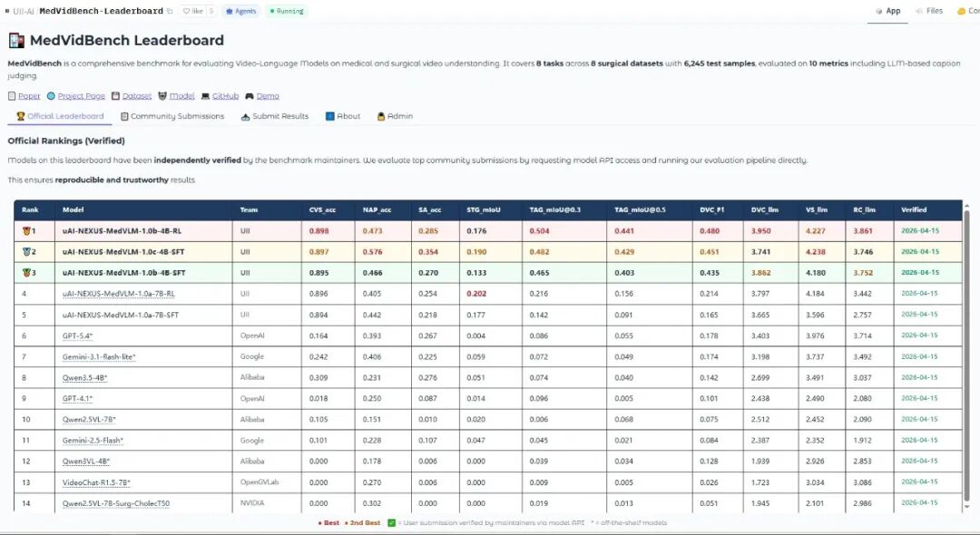Open the UII-AI organization link
Screen dimensions: 980x535
pos(24,11)
